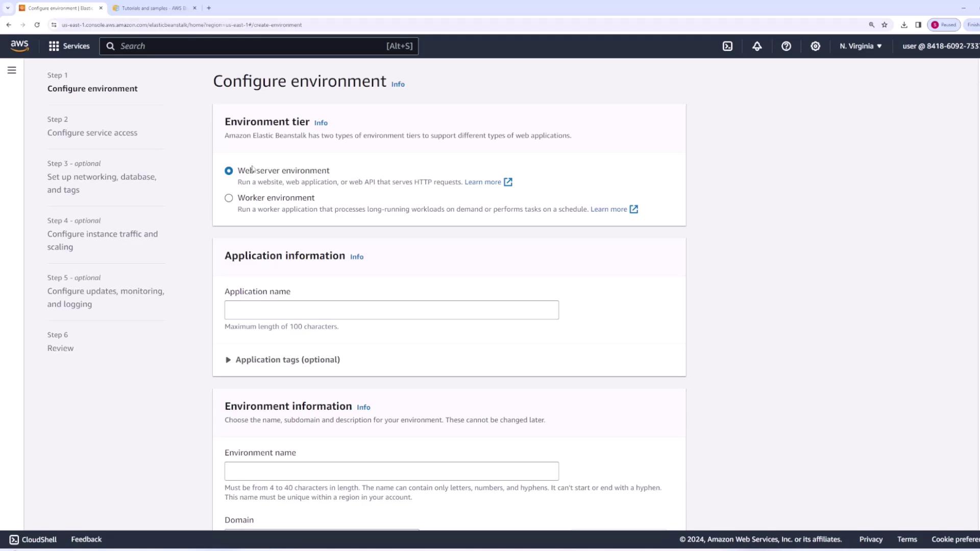Viewport: 980px width, 551px height.
Task: Open the settings gear icon
Action: [815, 46]
